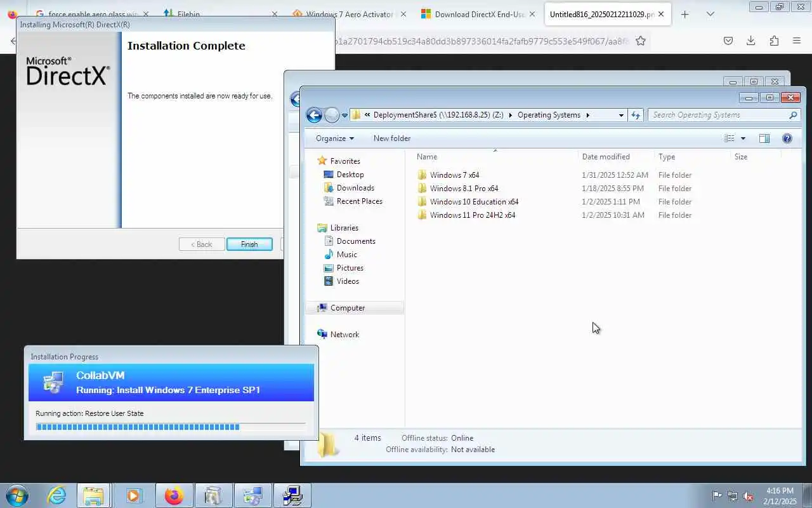Click the Explorer Back arrow button
The width and height of the screenshot is (812, 508).
pyautogui.click(x=314, y=115)
